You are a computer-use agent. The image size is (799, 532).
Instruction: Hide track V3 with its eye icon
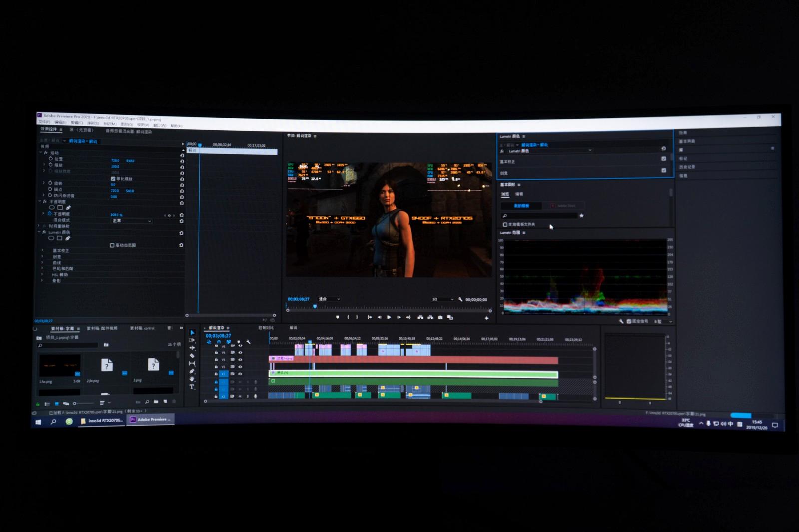(240, 359)
